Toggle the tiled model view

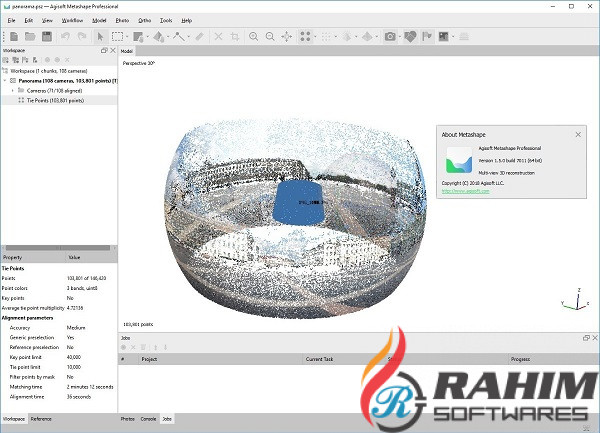coord(367,37)
